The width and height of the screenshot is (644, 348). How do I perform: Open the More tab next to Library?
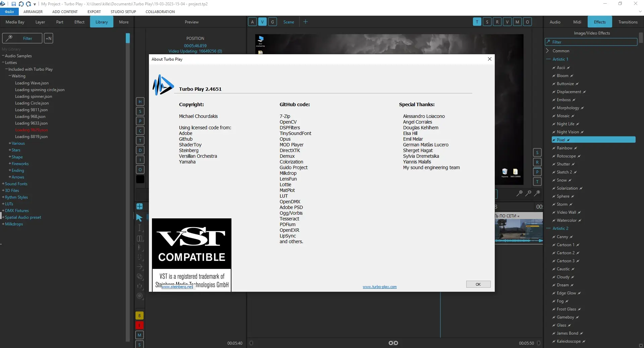(x=124, y=22)
